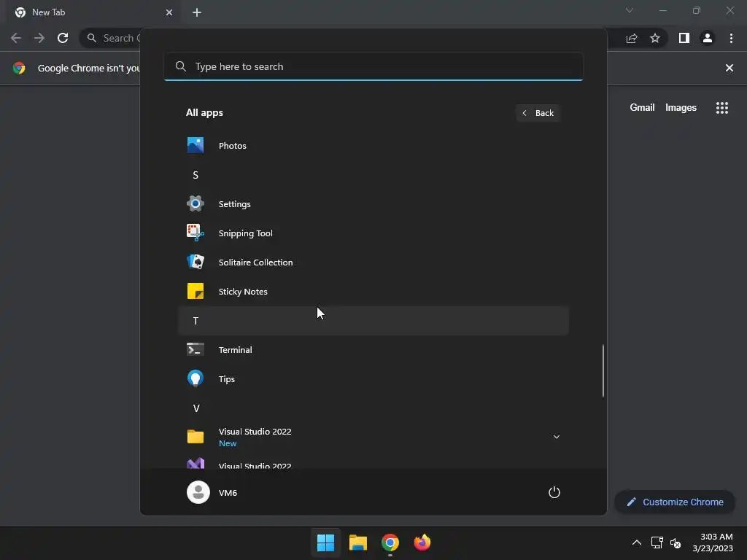Open the Photos app icon
The image size is (747, 560).
(196, 145)
